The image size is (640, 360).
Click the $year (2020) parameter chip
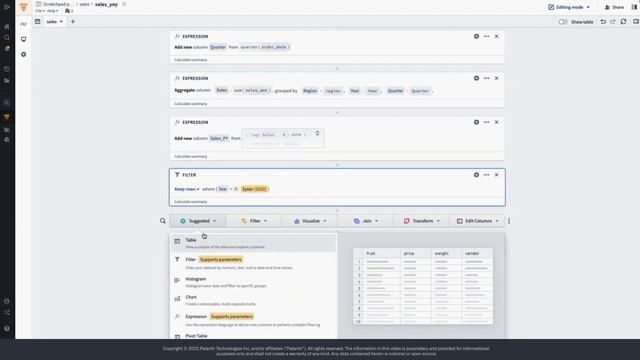tap(254, 189)
